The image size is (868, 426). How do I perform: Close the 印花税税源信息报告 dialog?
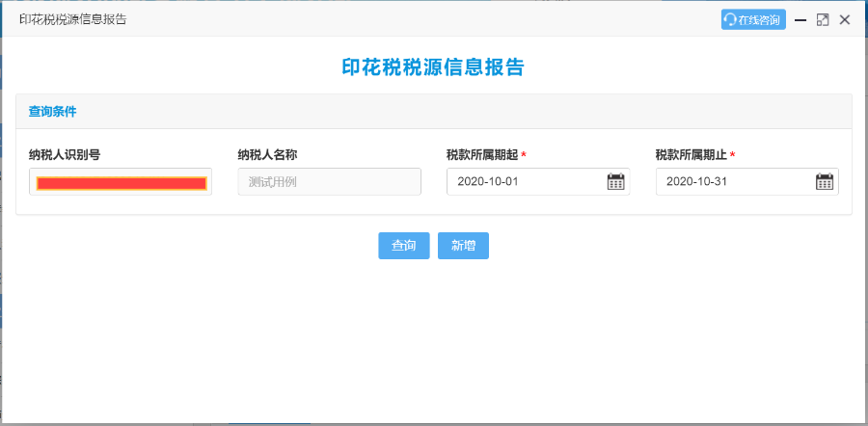click(844, 20)
